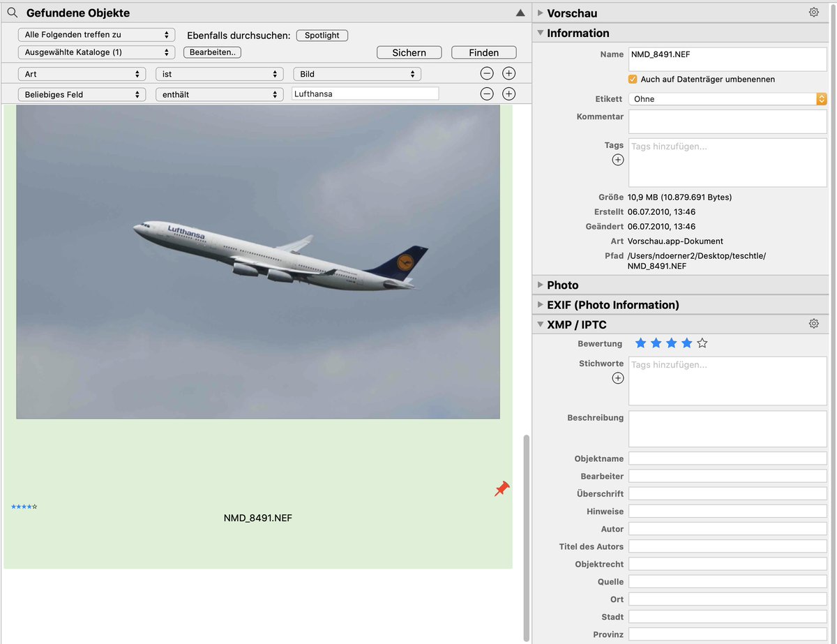The height and width of the screenshot is (644, 837).
Task: Click the Geändert date value
Action: [661, 227]
